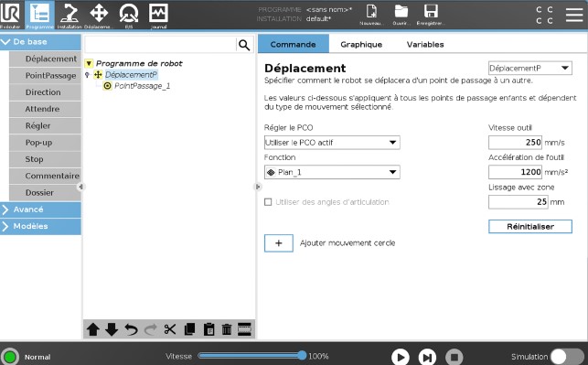588x365 pixels.
Task: Adjust the Vitesse speed slider handle
Action: pyautogui.click(x=302, y=356)
